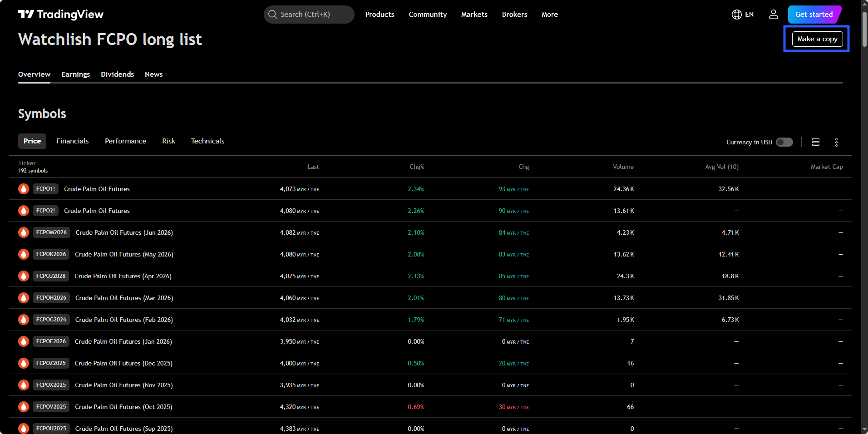Open the user profile icon menu
The image size is (868, 434).
coord(773,15)
